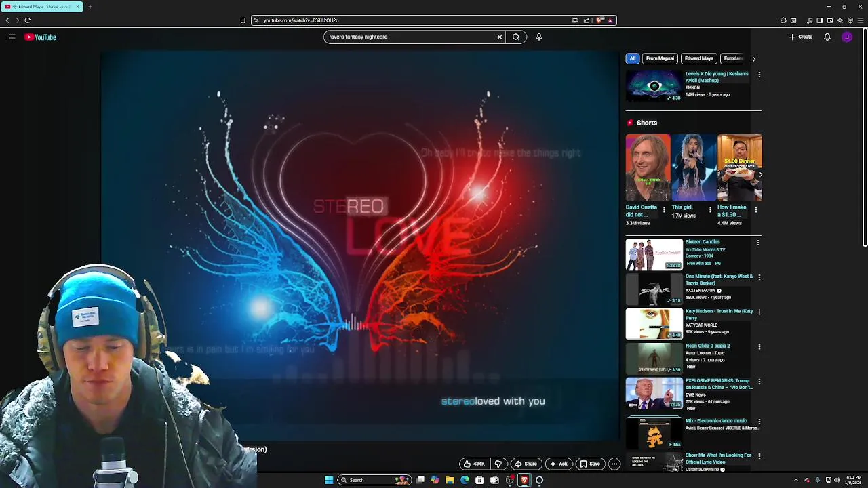
Task: Open options for 'This girl.' short
Action: 710,210
